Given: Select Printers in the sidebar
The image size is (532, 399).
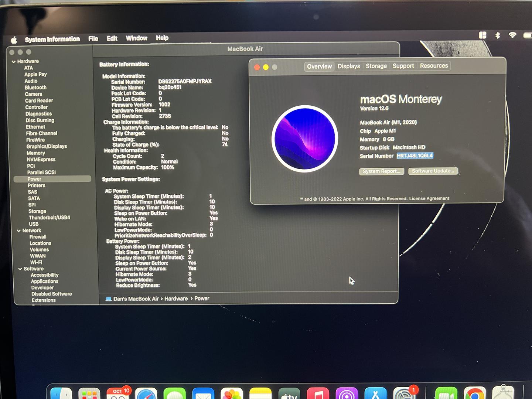Looking at the screenshot, I should point(37,185).
